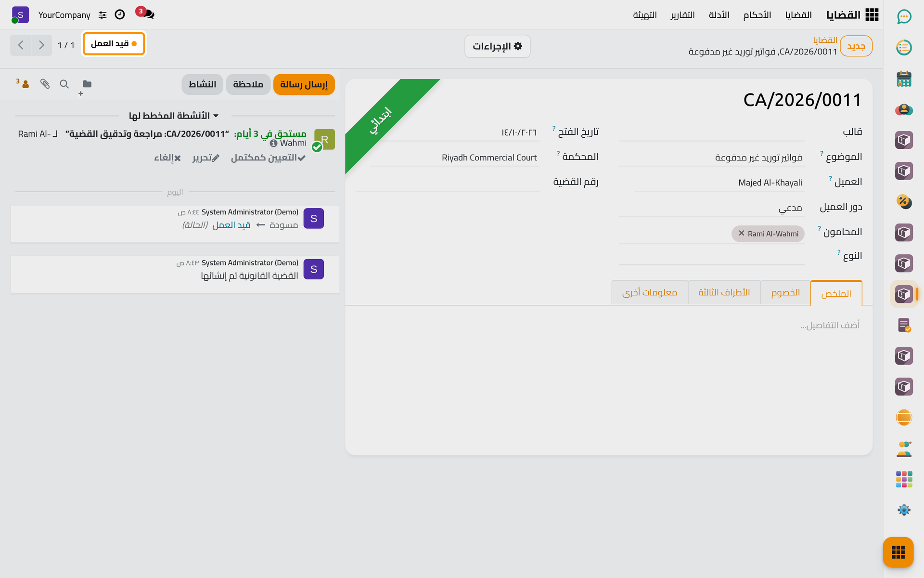The height and width of the screenshot is (578, 924).
Task: Open the followers person icon
Action: (x=23, y=84)
